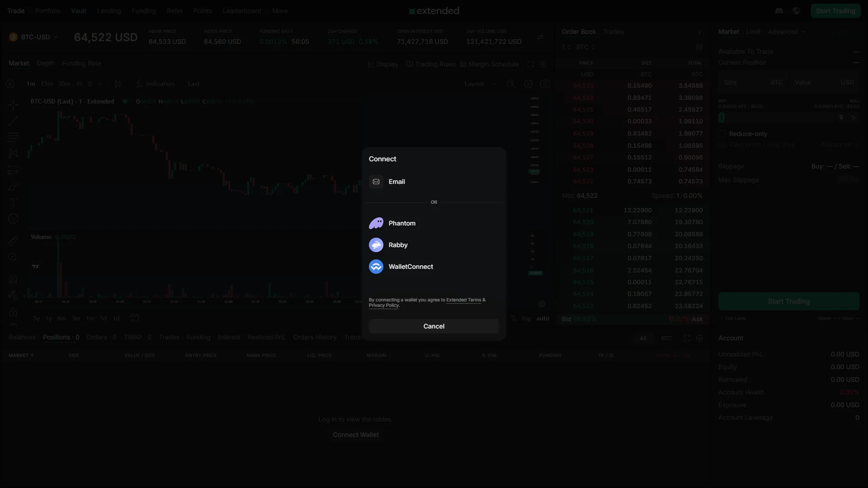Screen dimensions: 868x488
Task: Open the order book BTC unit selector
Action: pos(585,47)
